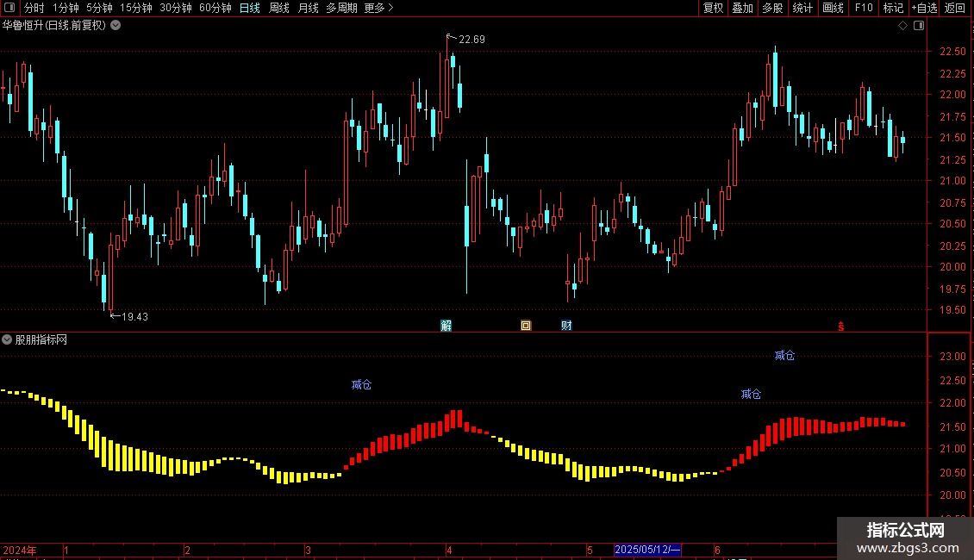Screen dimensions: 974x560
Task: Click the first 减仓 signal label
Action: pos(361,385)
